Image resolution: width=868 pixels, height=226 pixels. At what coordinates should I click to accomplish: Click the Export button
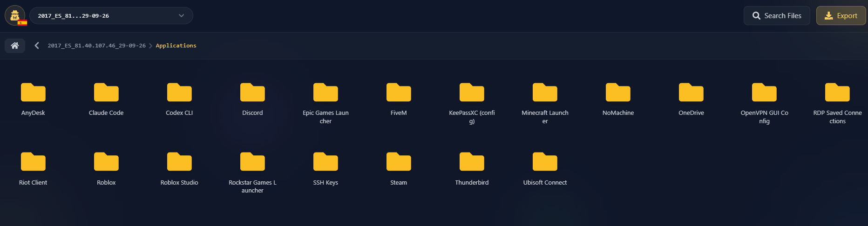(841, 15)
